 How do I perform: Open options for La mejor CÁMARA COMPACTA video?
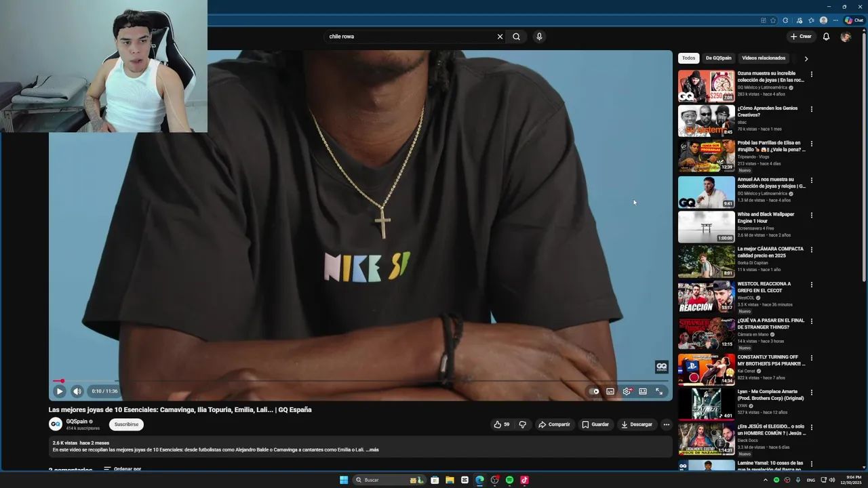coord(811,250)
